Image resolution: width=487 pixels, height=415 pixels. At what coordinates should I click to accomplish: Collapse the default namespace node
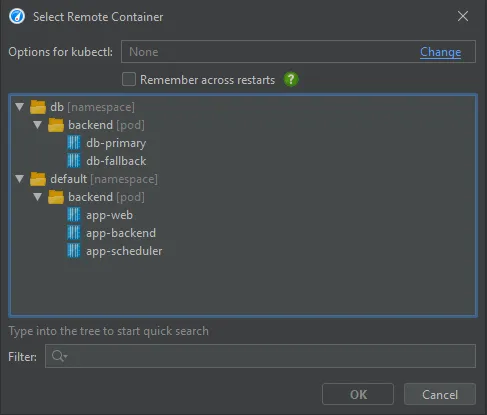[20, 179]
